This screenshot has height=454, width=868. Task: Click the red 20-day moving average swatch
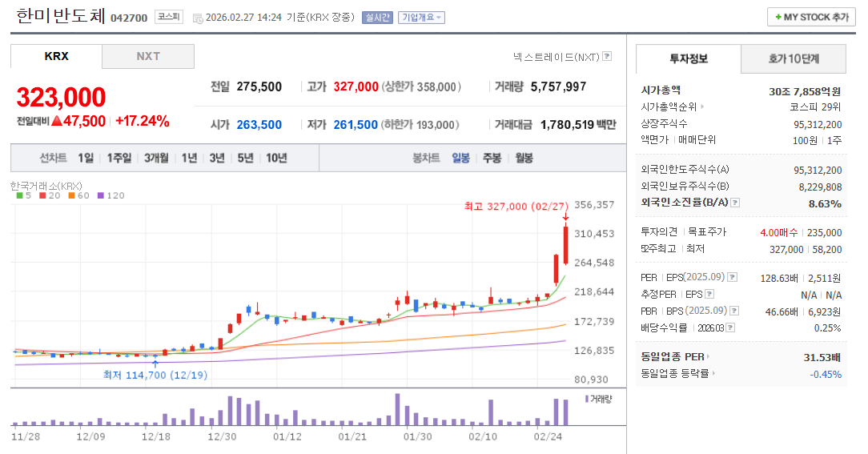pyautogui.click(x=42, y=195)
